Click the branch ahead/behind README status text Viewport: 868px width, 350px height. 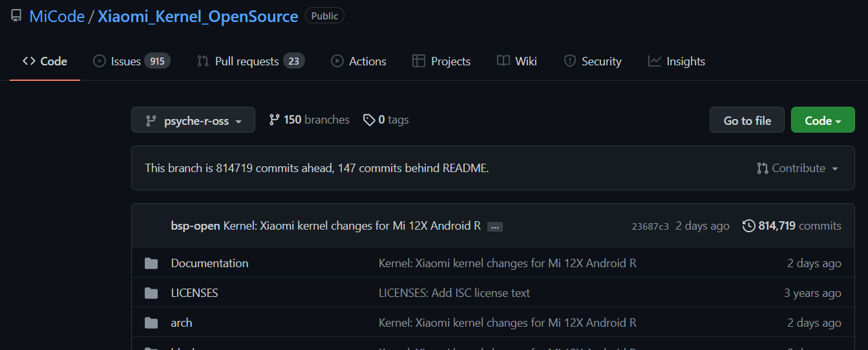(x=317, y=168)
